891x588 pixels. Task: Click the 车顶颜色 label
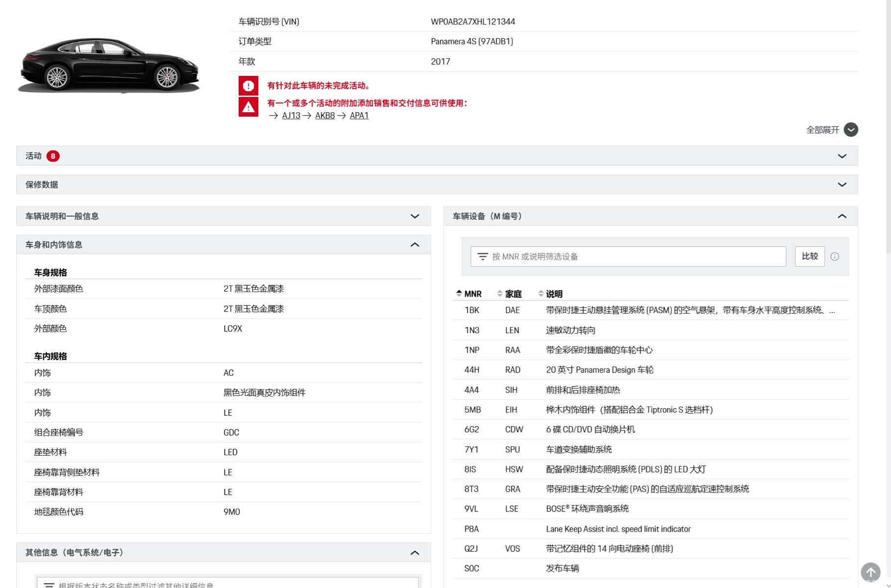point(50,309)
